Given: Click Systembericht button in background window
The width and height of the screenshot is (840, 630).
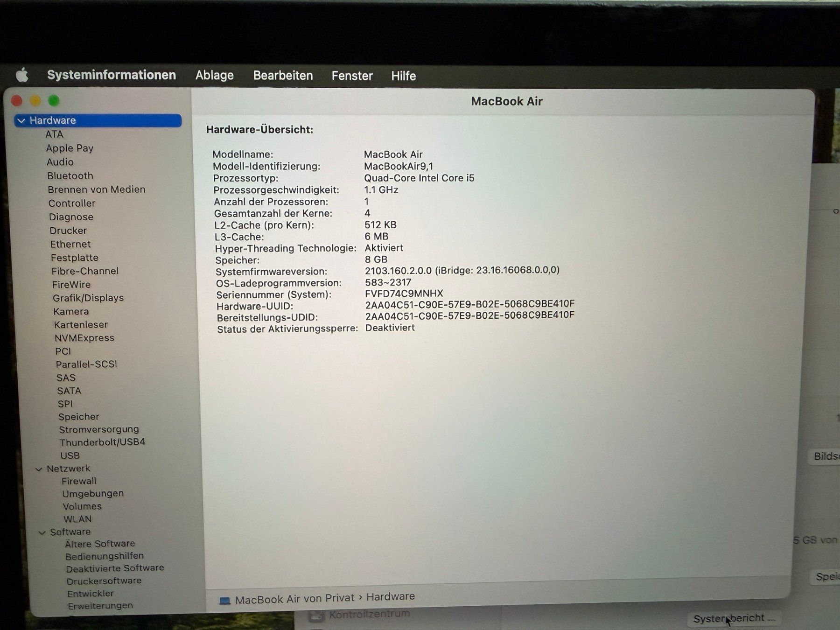Looking at the screenshot, I should [x=734, y=619].
